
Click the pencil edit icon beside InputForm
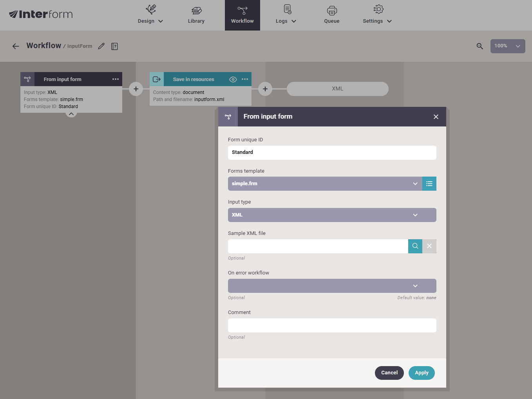[101, 46]
